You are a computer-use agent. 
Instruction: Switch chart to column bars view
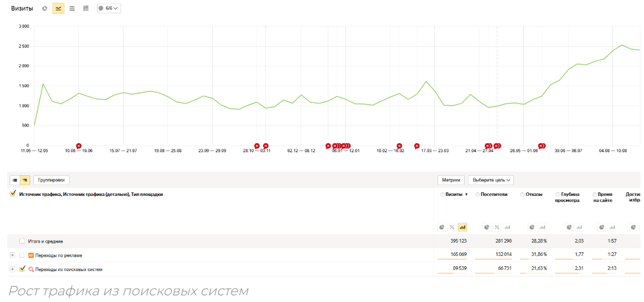coord(85,8)
